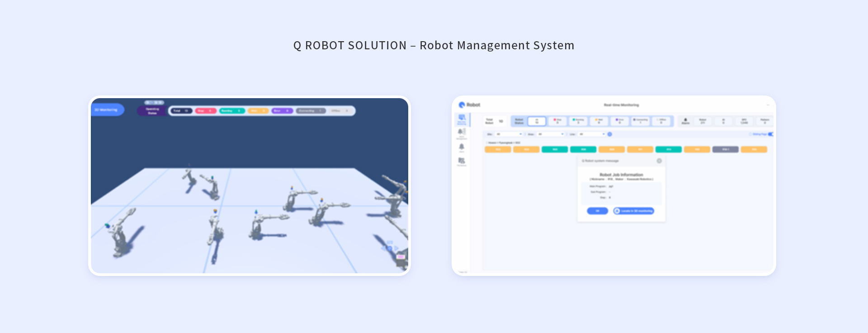Select the Stop status filter with red dot
This screenshot has height=333, width=868.
557,121
